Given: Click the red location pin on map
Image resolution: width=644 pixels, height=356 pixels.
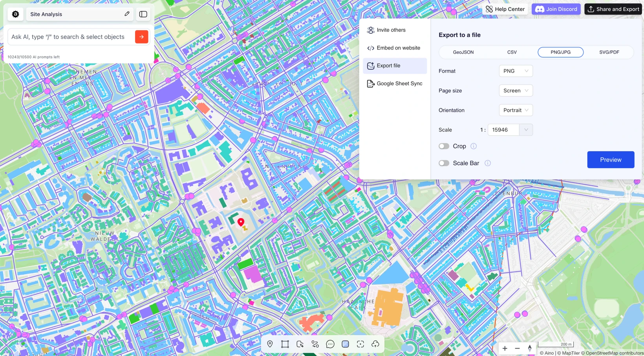Looking at the screenshot, I should click(x=241, y=222).
